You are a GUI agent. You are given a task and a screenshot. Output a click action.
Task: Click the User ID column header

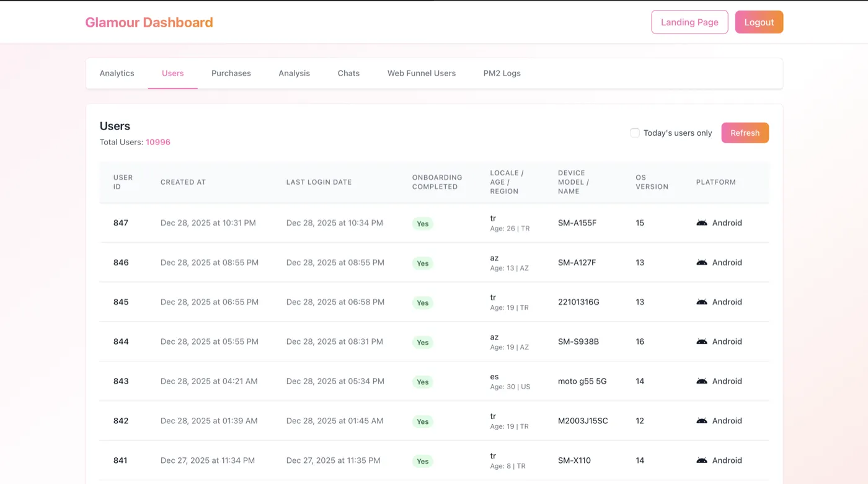tap(123, 182)
